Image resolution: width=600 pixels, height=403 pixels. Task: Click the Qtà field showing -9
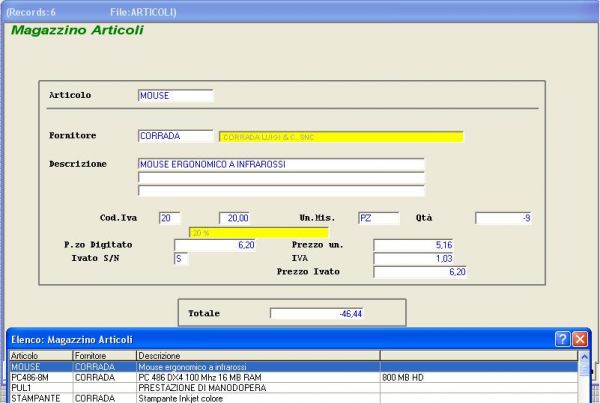tap(503, 218)
